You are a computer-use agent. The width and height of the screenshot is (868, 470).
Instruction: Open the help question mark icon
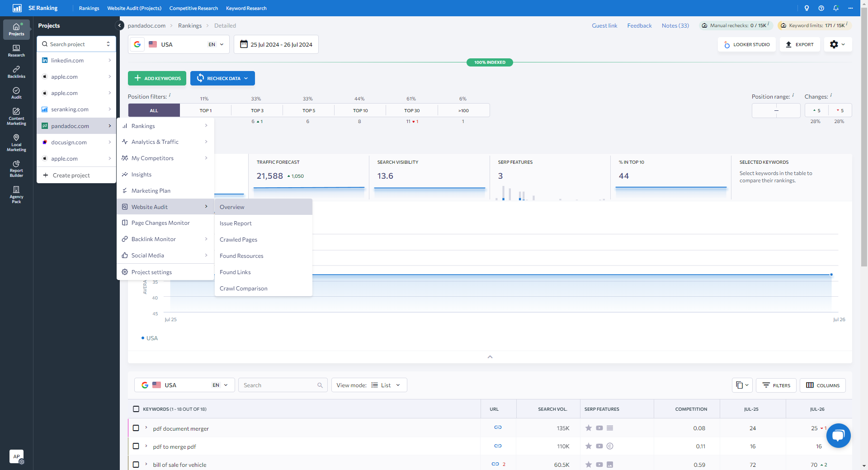pyautogui.click(x=821, y=8)
